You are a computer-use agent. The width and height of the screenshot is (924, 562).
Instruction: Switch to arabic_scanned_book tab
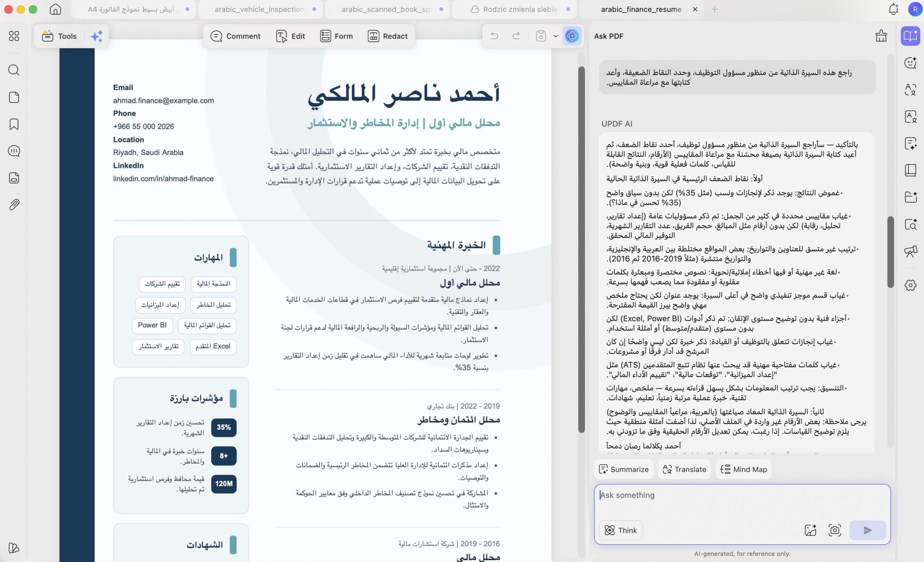pyautogui.click(x=387, y=9)
